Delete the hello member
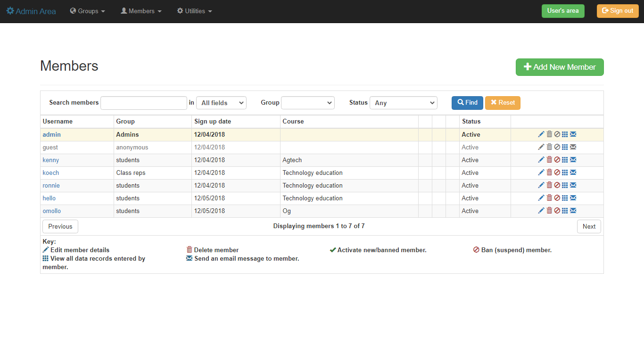Screen dimensions: 644x362 click(x=549, y=197)
